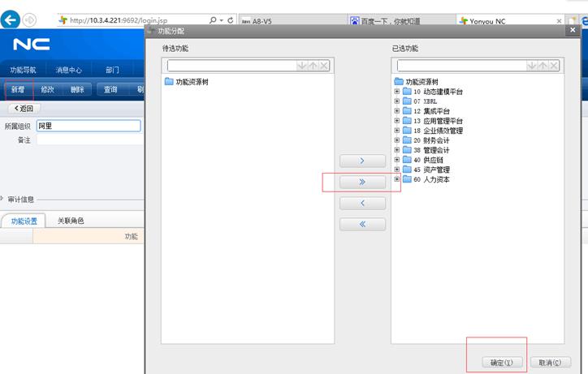The image size is (588, 374).
Task: Click the 所属组织 input field
Action: tap(88, 126)
